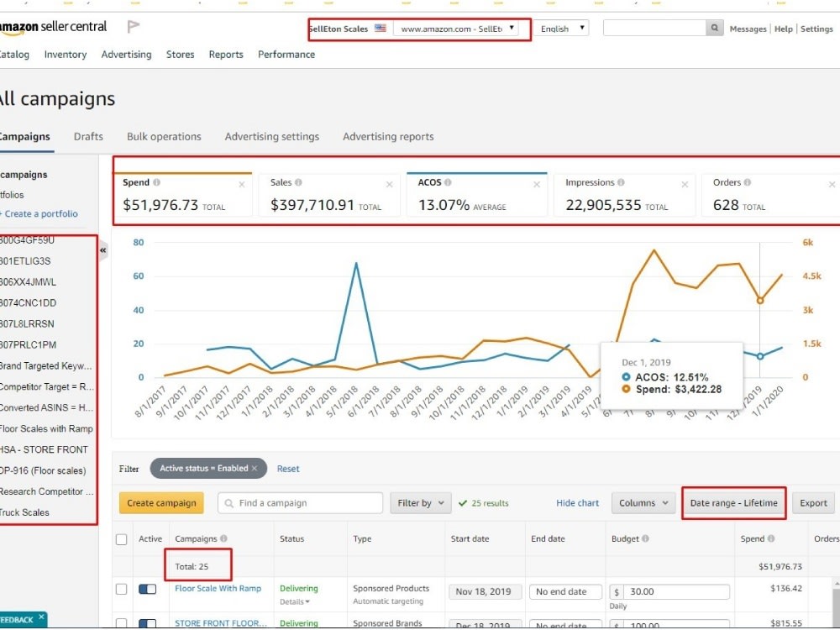
Task: Open the Stores menu
Action: (x=180, y=54)
